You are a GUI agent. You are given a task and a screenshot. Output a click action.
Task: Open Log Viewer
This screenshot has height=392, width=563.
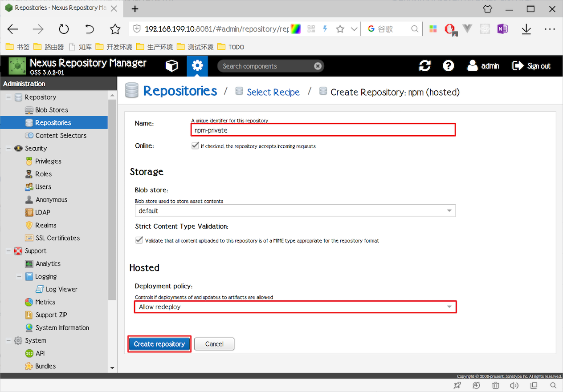[x=61, y=289]
